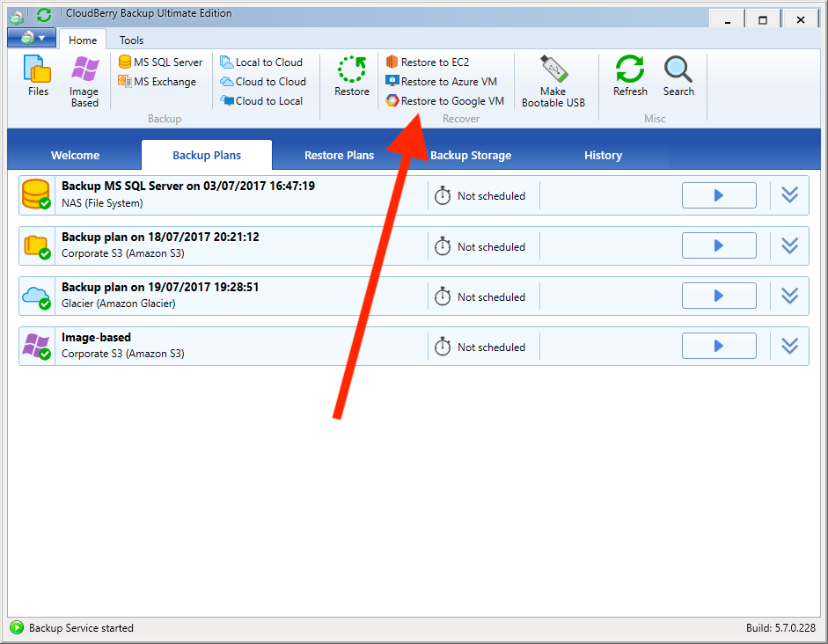Screen dimensions: 828x644
Task: Maximize the CloudBerry Backup window
Action: tap(763, 19)
